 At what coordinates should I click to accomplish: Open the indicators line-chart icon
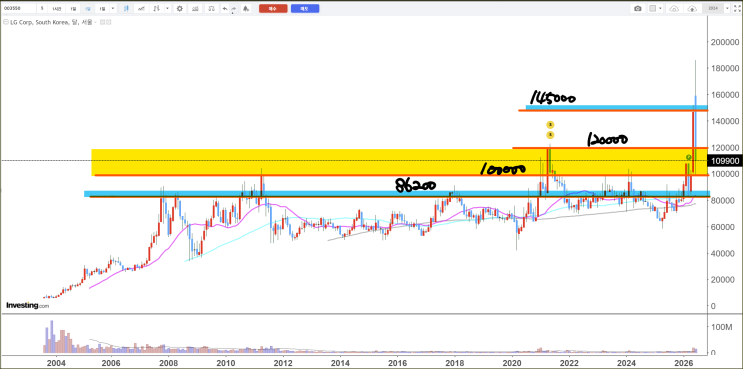point(141,9)
